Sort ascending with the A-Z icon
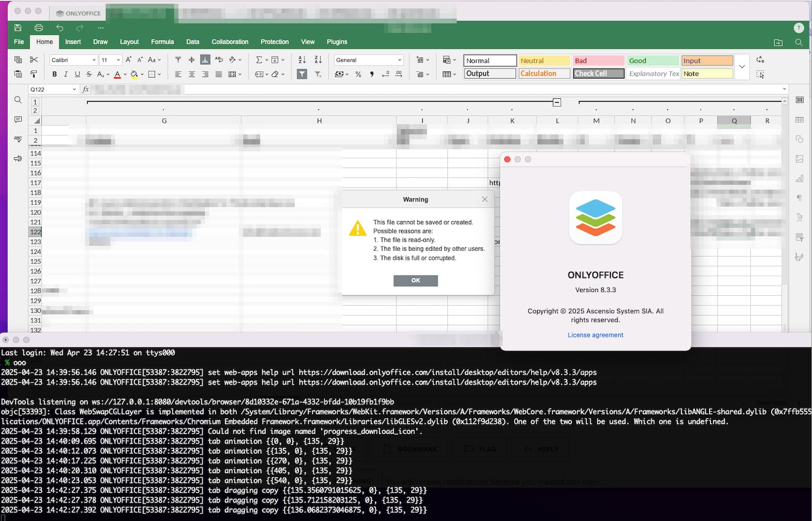The width and height of the screenshot is (812, 521). [302, 60]
